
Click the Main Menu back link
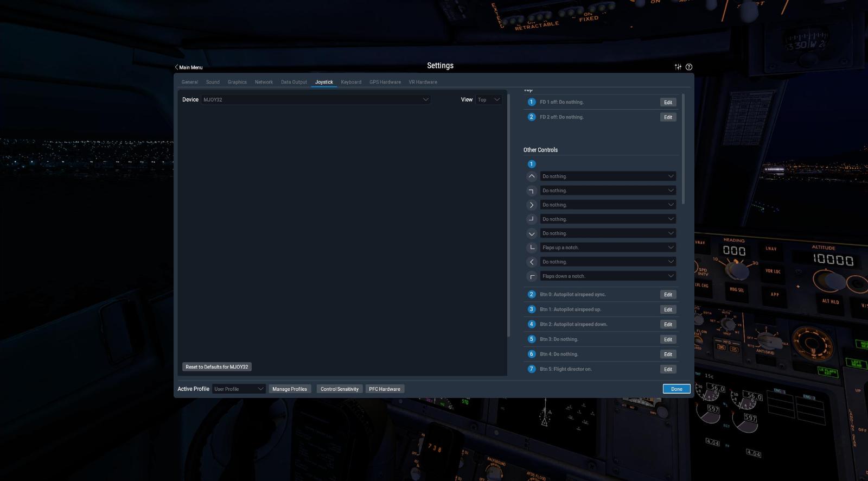(x=188, y=67)
